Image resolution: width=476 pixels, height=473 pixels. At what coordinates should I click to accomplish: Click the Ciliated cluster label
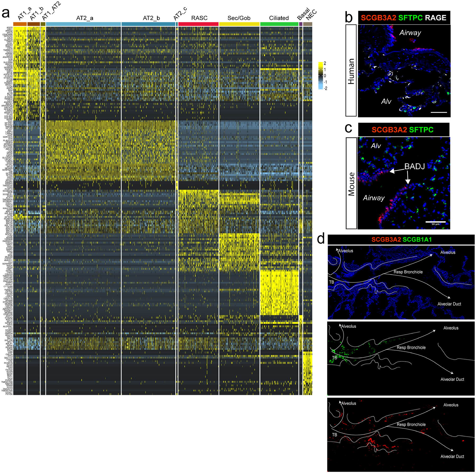coord(279,18)
